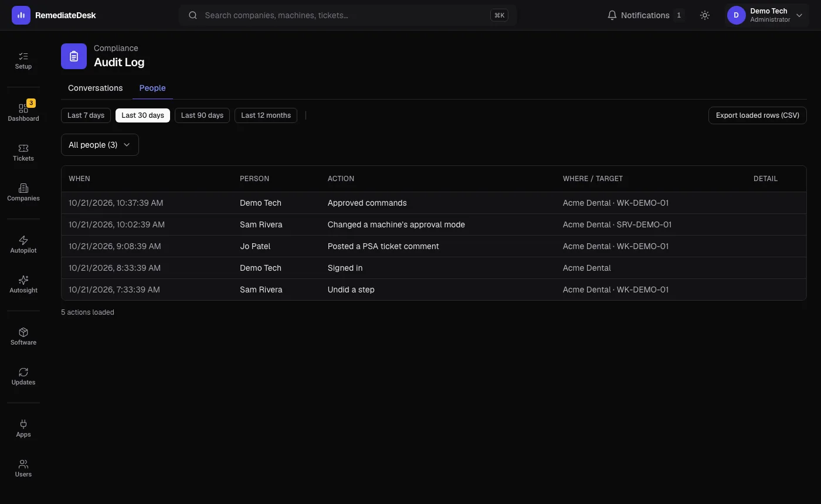
Task: Click the WHERE / TARGET column header
Action: click(593, 179)
